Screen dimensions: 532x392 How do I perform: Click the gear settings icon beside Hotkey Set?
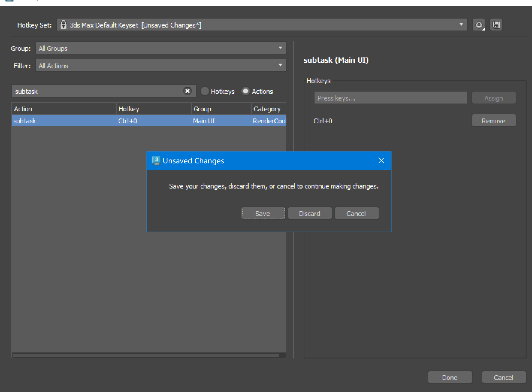click(x=479, y=25)
